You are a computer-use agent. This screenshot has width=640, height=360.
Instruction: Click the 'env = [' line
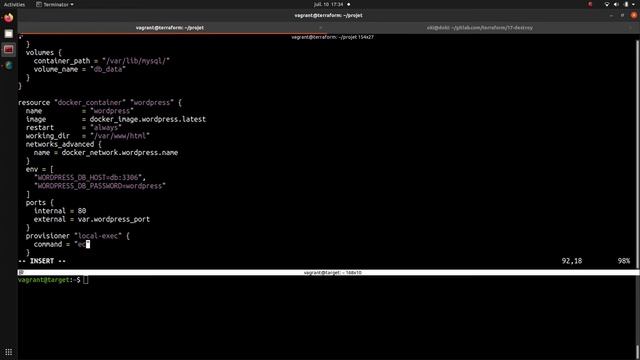(40, 169)
